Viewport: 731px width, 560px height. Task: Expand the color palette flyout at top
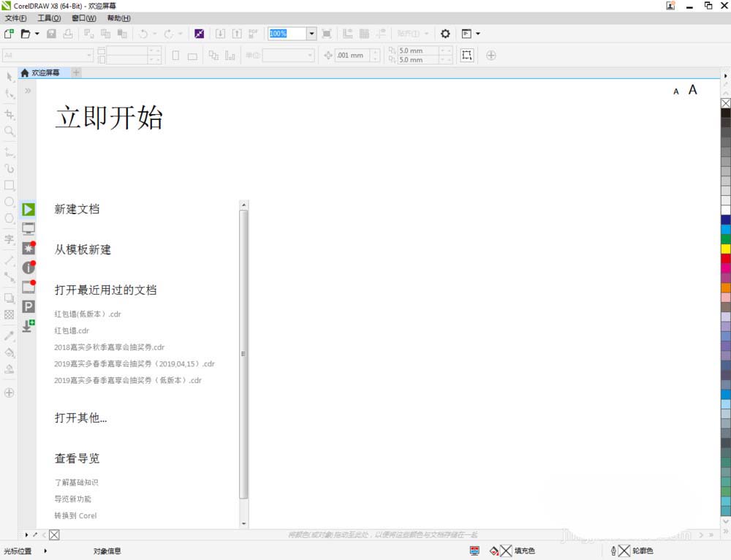coord(725,75)
